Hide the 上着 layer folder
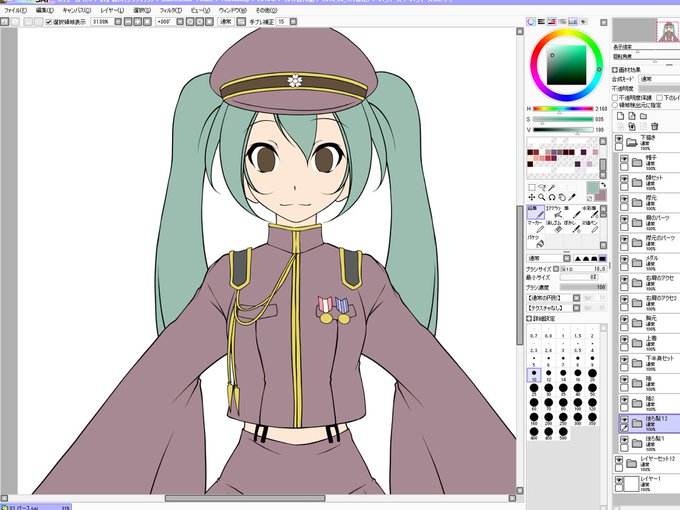The image size is (680, 510). pyautogui.click(x=624, y=339)
